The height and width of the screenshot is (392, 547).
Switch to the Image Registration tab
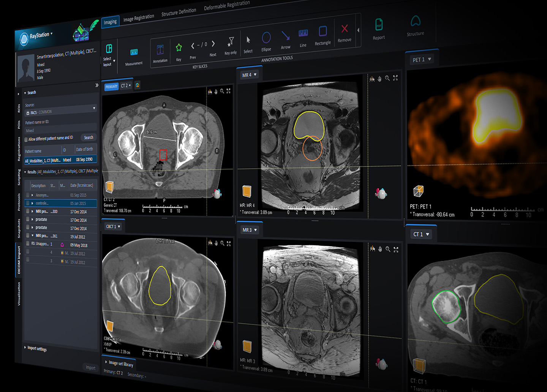[139, 18]
